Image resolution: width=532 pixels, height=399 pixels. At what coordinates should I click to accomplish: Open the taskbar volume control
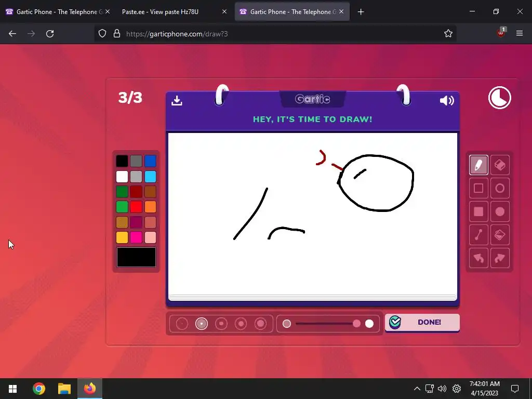click(x=442, y=389)
